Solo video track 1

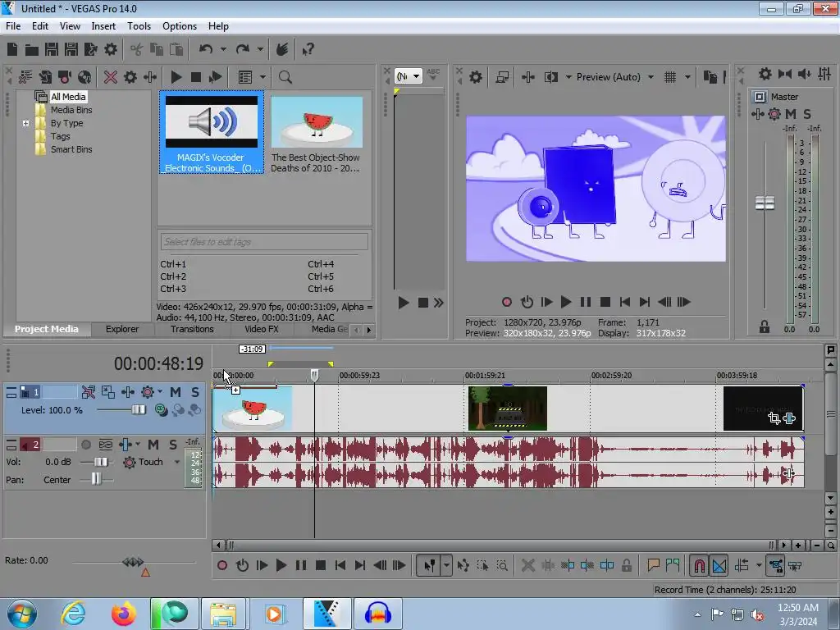195,392
